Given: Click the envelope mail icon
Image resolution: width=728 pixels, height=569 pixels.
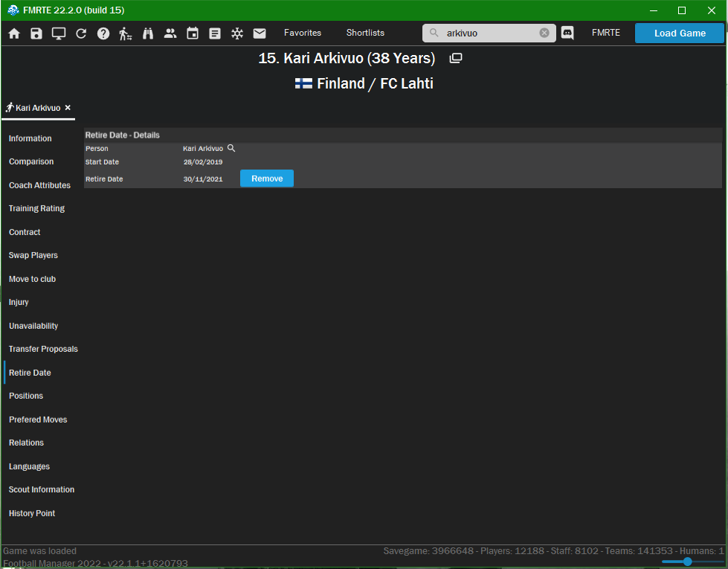Looking at the screenshot, I should pyautogui.click(x=260, y=33).
